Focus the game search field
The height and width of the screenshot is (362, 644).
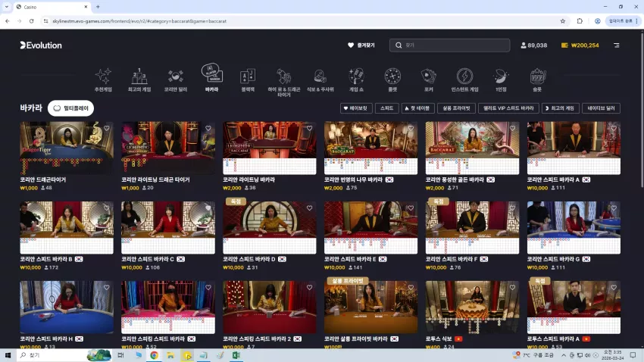point(450,45)
